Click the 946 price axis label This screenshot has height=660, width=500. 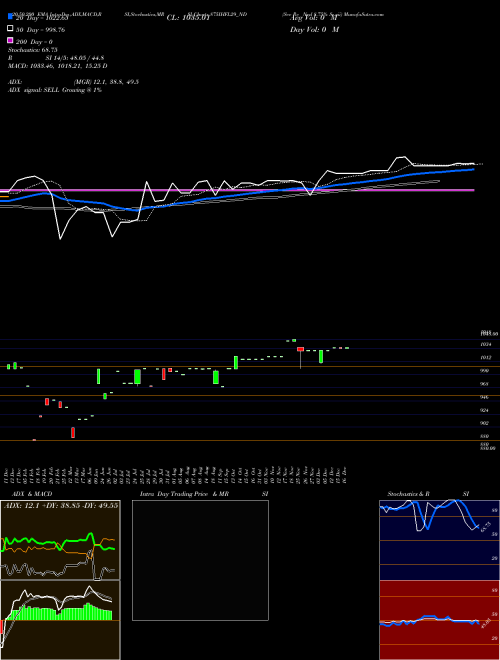click(x=485, y=397)
